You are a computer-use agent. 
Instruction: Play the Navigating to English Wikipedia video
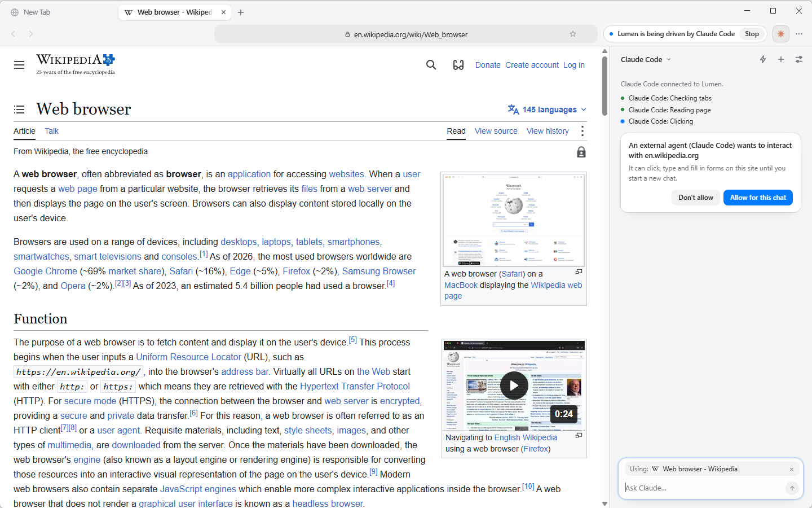(514, 386)
